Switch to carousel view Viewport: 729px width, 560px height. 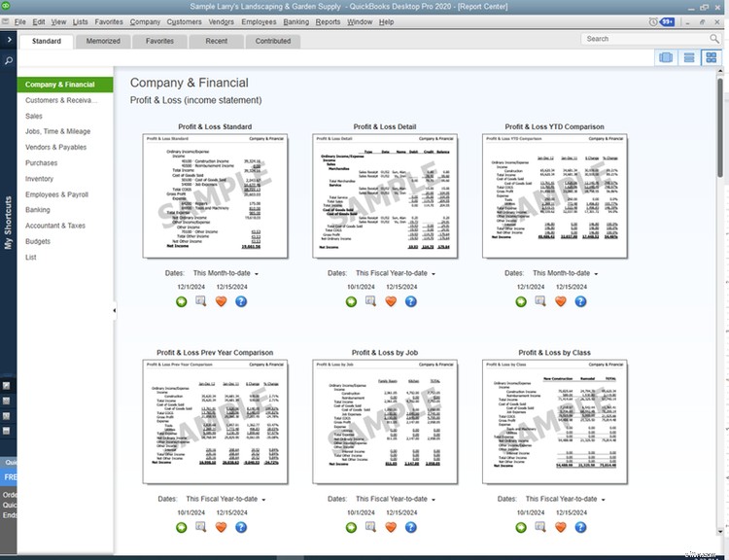coord(666,58)
